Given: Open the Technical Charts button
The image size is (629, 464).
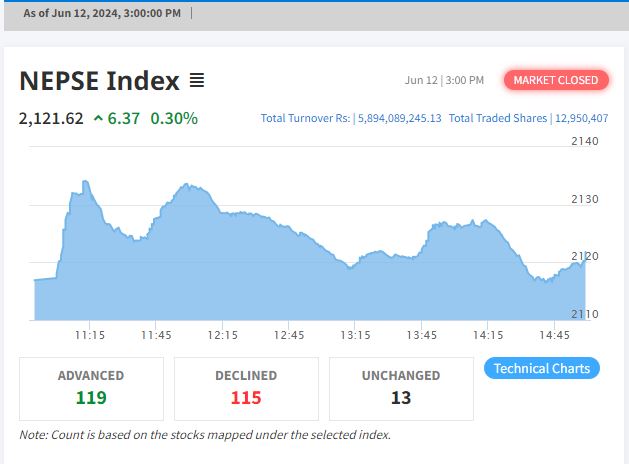Looking at the screenshot, I should click(x=542, y=368).
